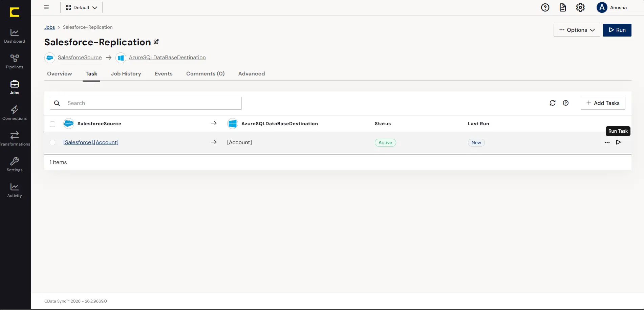Open the Dashboard sidebar section

15,36
